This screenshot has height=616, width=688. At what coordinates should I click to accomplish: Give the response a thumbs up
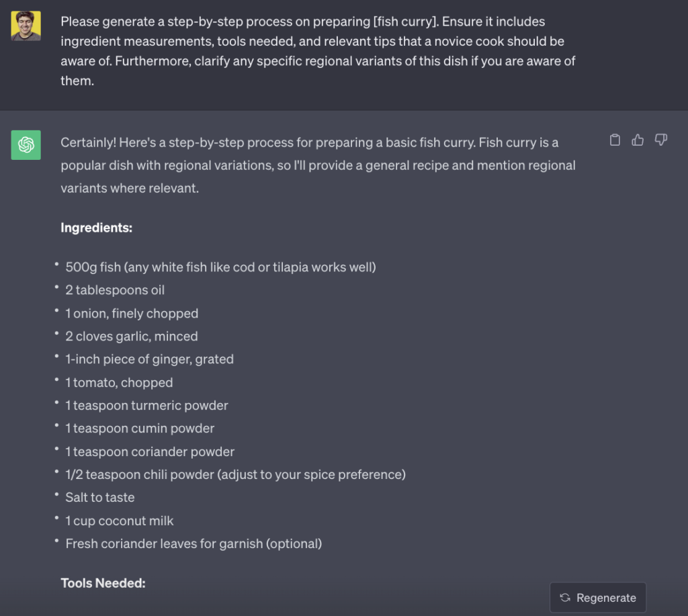(638, 140)
